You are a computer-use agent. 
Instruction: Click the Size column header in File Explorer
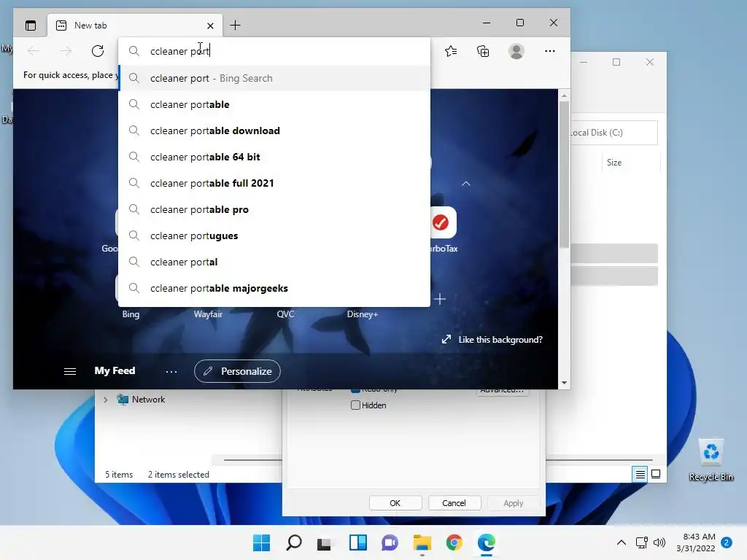click(630, 163)
